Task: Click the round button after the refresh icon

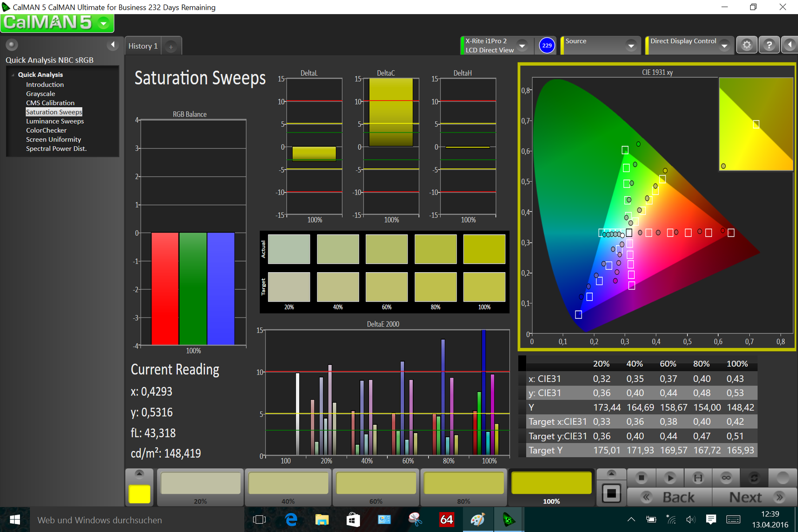Action: [783, 477]
